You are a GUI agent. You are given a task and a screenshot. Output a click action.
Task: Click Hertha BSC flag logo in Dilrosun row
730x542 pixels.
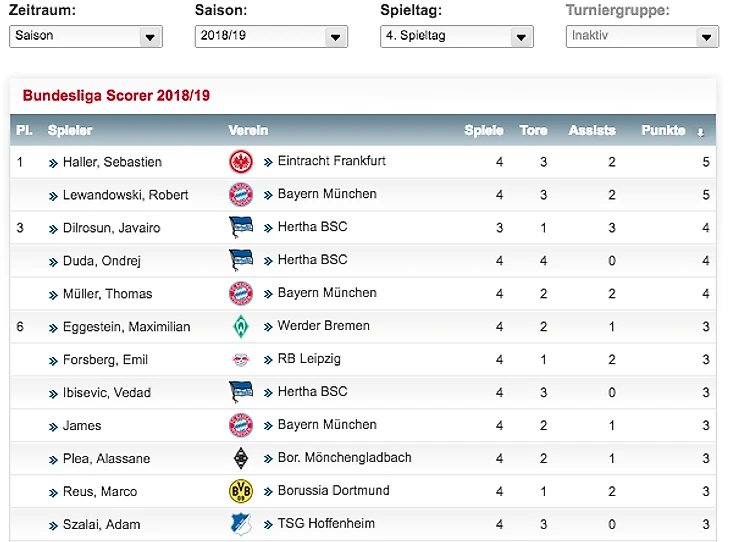[241, 228]
